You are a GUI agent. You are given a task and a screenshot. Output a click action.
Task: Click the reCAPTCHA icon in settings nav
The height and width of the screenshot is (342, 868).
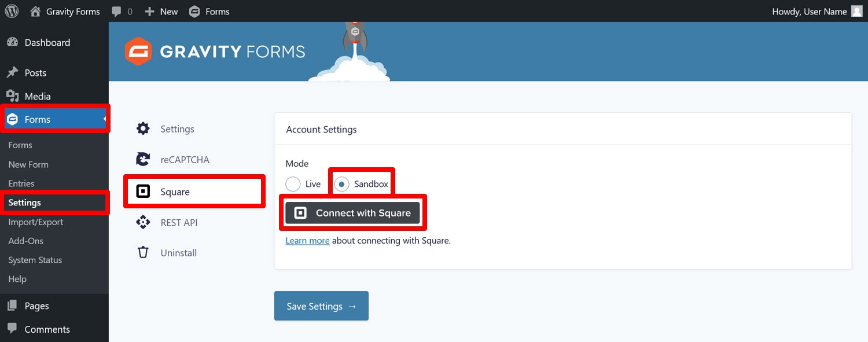[143, 159]
